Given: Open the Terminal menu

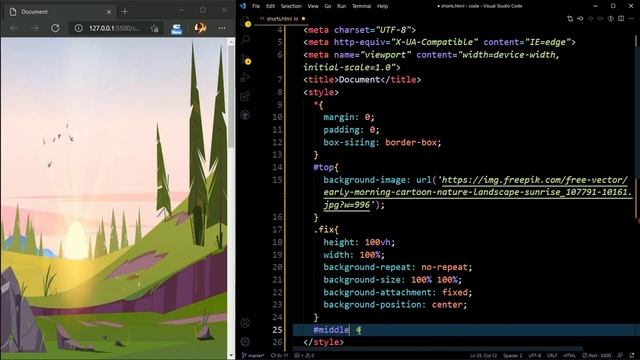Looking at the screenshot, I should coord(362,6).
